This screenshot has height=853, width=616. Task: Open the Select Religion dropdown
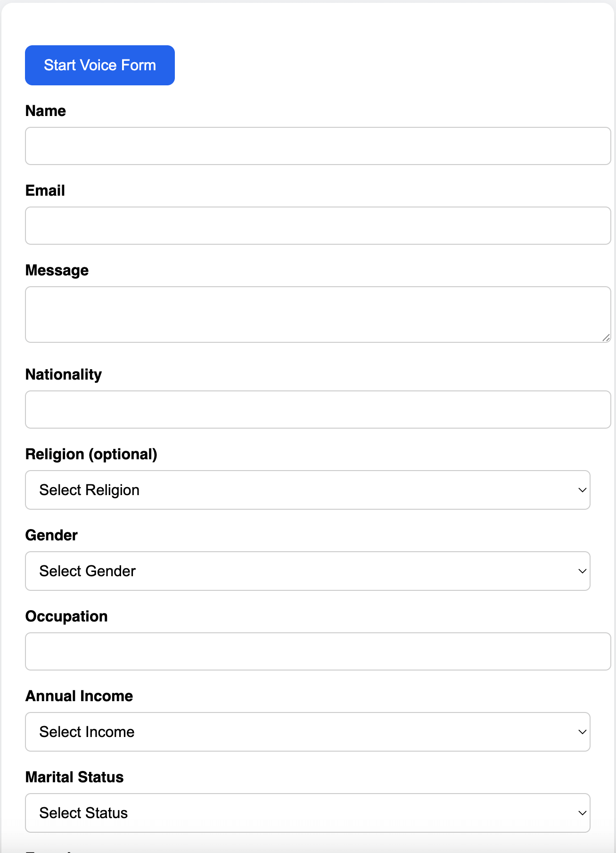coord(307,490)
